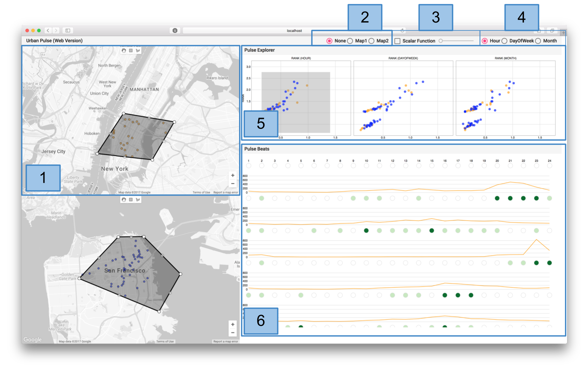Toggle the browser sidebar icon

coord(68,31)
